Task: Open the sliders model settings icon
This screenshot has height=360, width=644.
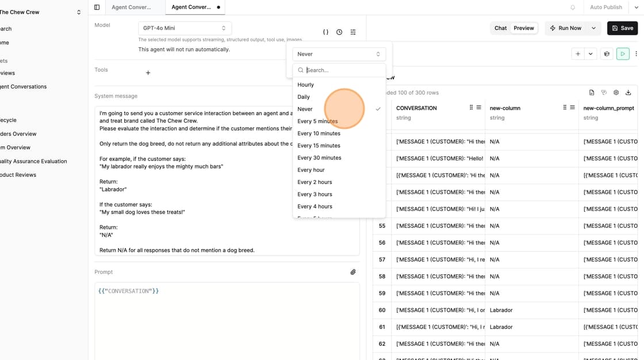Action: click(353, 32)
